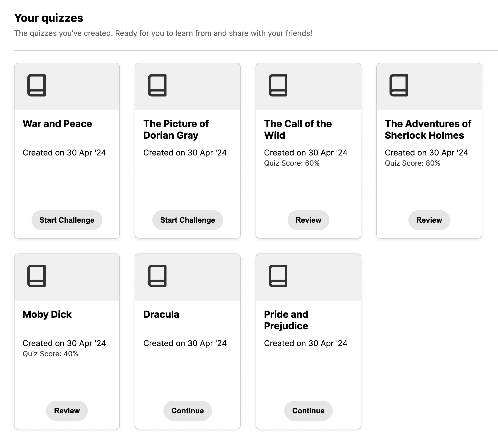
Task: Continue the Pride and Prejudice quiz
Action: click(x=308, y=411)
